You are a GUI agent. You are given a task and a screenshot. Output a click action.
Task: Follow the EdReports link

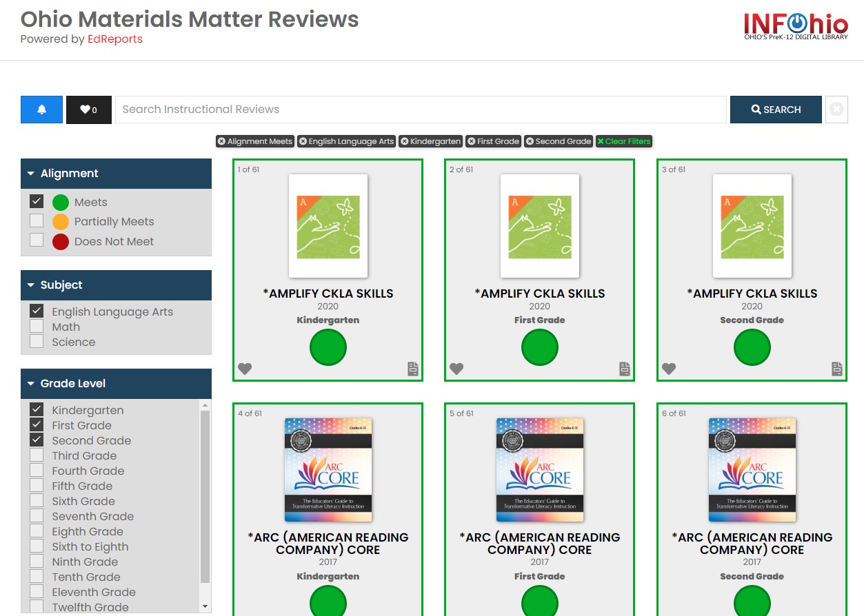click(115, 39)
